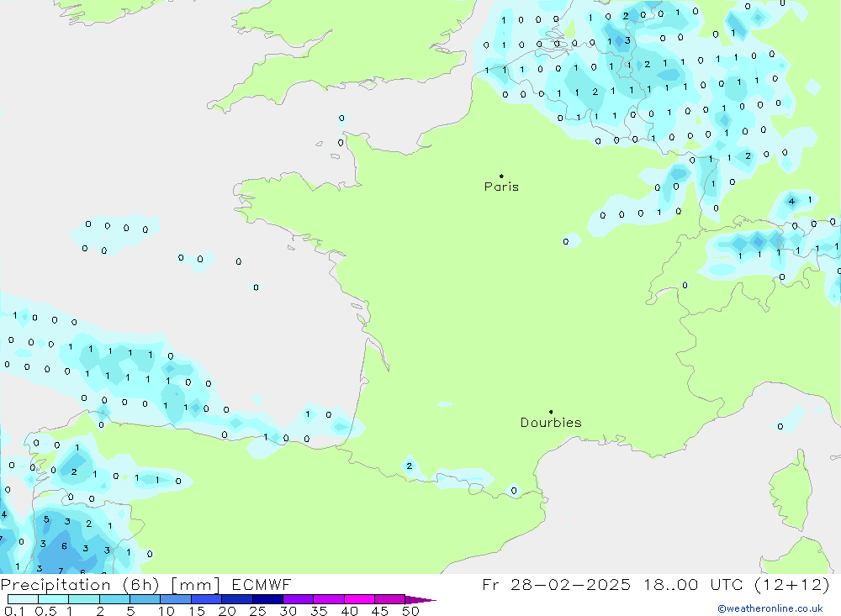The height and width of the screenshot is (616, 841).
Task: Click the legend value 25
Action: pos(257,611)
